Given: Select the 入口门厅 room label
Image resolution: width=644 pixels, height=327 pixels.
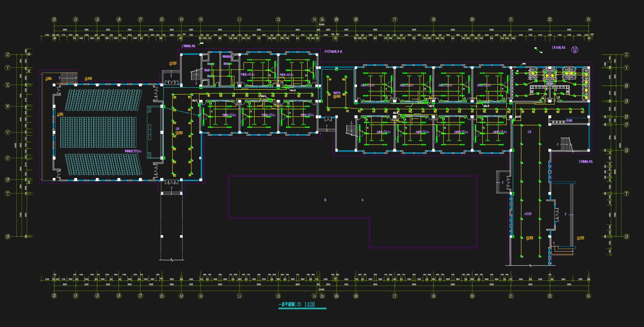Looking at the screenshot, I should (528, 214).
